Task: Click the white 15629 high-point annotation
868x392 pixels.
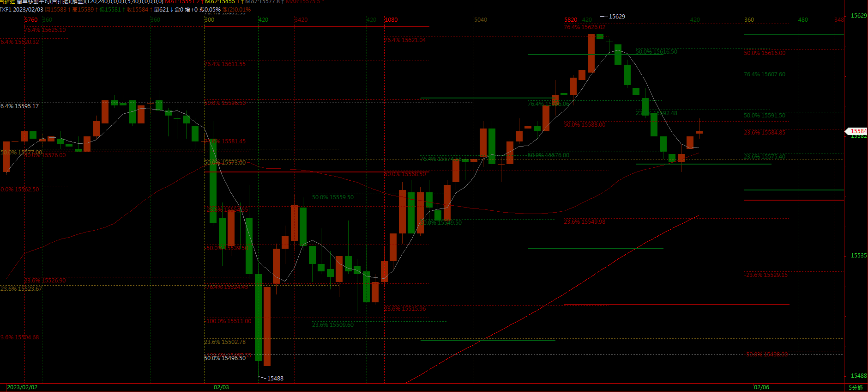Action: (617, 17)
